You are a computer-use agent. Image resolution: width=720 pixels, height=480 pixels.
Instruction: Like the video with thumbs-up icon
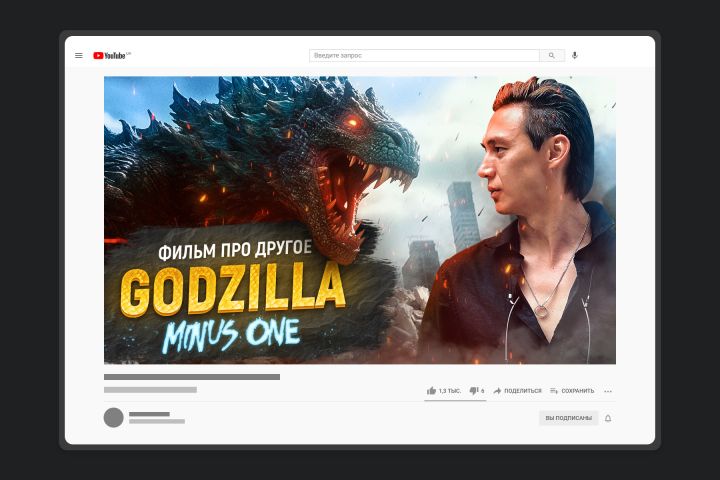tap(431, 391)
